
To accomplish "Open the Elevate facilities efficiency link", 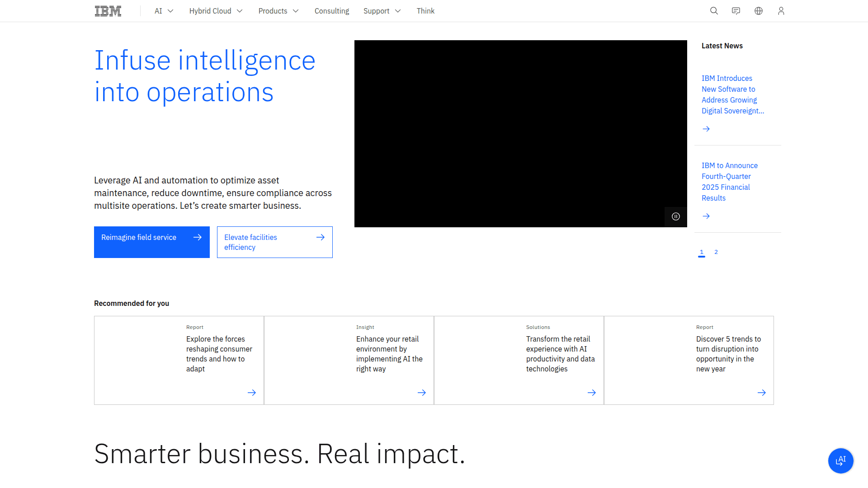I will pyautogui.click(x=274, y=242).
